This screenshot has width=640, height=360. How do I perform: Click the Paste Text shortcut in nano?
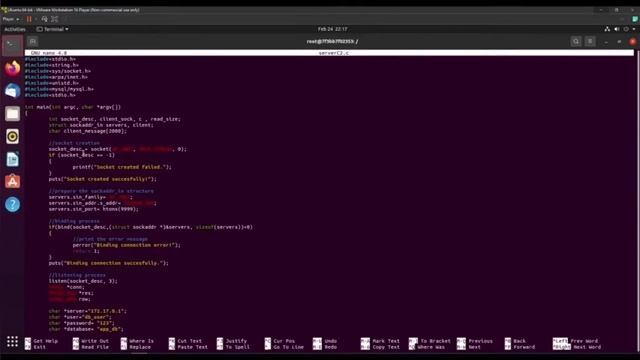pos(188,347)
